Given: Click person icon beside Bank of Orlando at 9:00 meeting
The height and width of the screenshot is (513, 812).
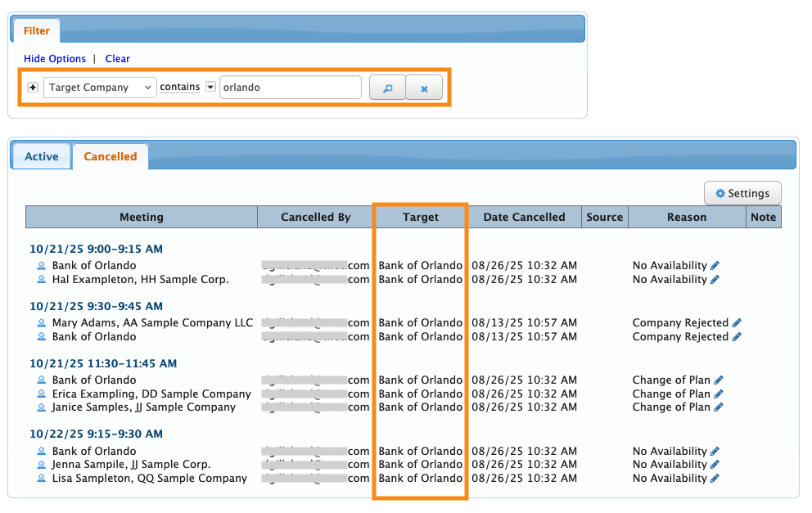Looking at the screenshot, I should coord(42,266).
